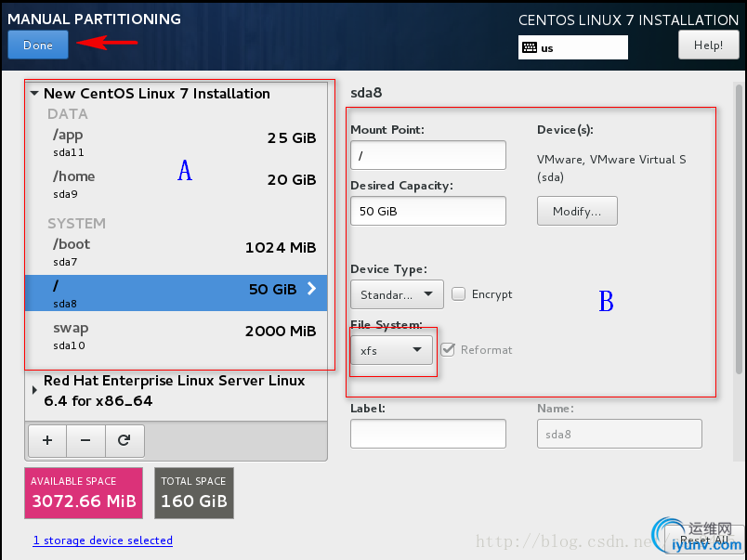The width and height of the screenshot is (747, 560).
Task: Click the us keyboard layout selector
Action: click(573, 47)
